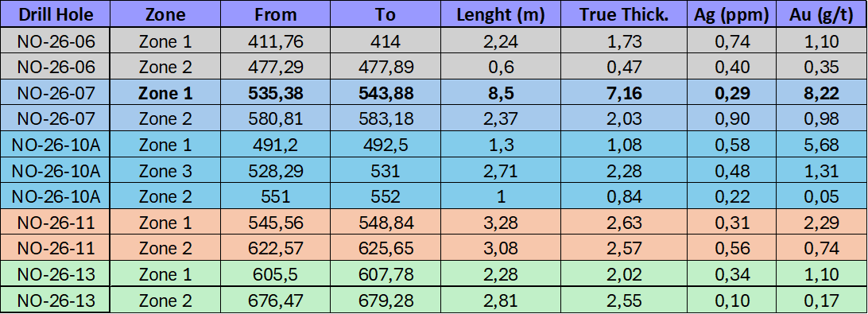868x314 pixels.
Task: Select the True Thick. header cell
Action: (624, 14)
